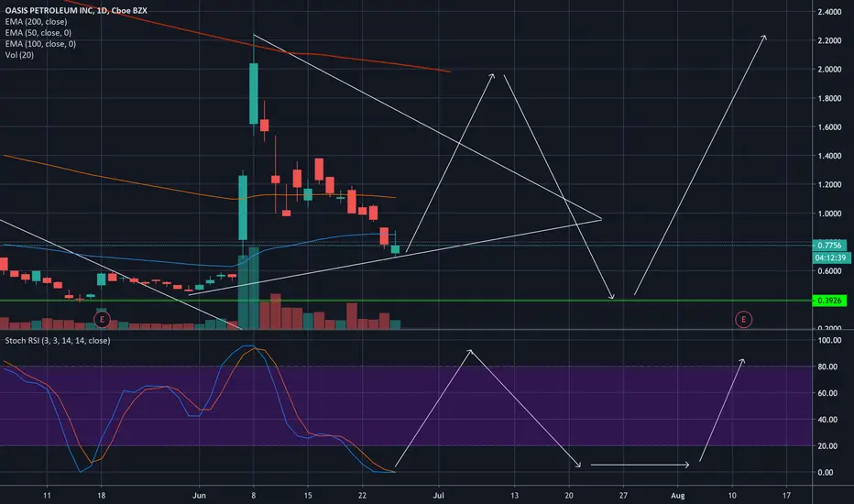Click the 17 date label on time axis
The width and height of the screenshot is (854, 504).
click(x=786, y=495)
